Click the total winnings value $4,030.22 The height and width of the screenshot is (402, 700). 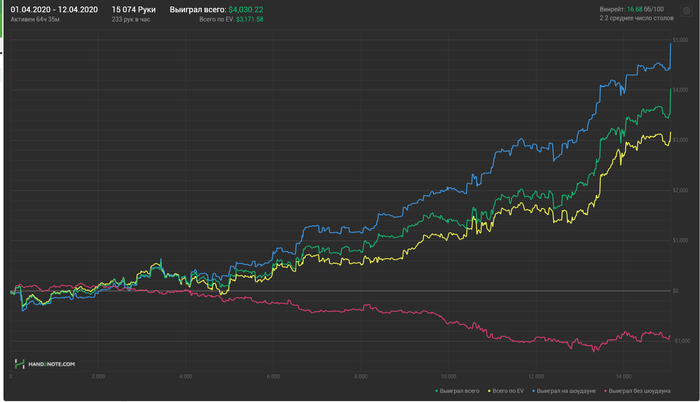(x=246, y=9)
